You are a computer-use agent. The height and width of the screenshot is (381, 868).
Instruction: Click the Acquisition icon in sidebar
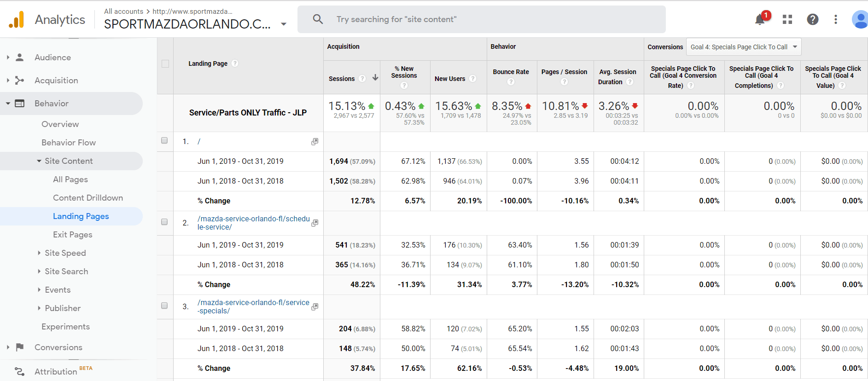[x=20, y=81]
